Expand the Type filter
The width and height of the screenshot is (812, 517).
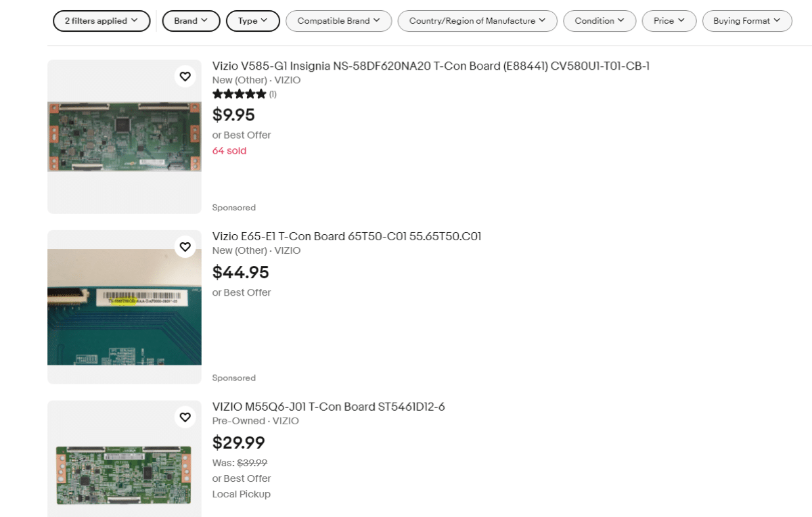click(x=252, y=21)
